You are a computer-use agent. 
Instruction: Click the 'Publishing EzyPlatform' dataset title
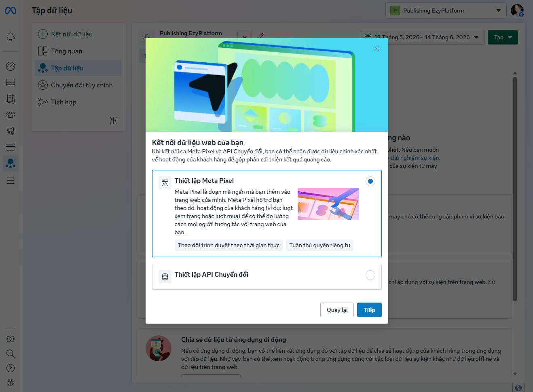point(191,33)
